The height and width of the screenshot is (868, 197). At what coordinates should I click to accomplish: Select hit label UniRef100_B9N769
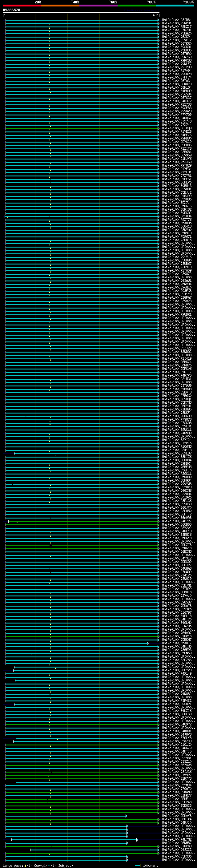click(x=177, y=57)
